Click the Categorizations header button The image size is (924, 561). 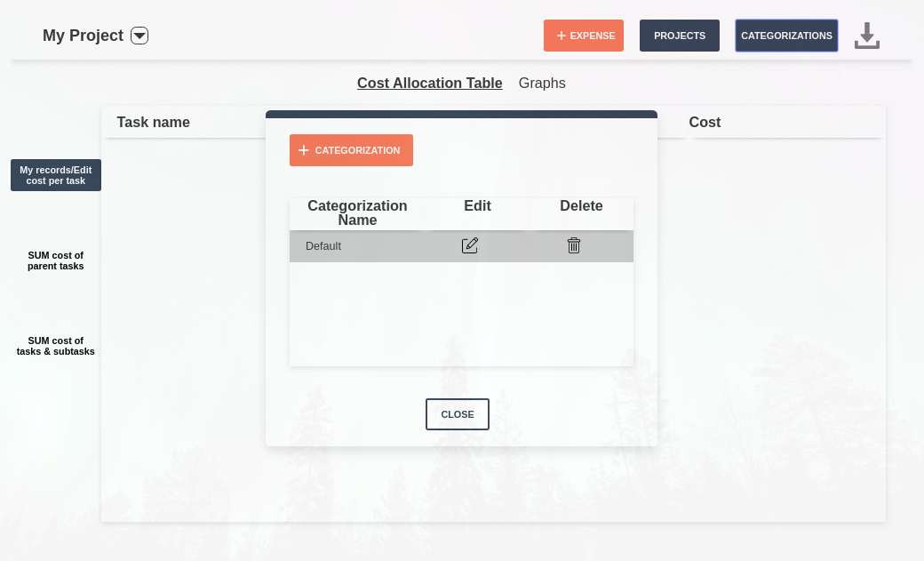(x=786, y=36)
